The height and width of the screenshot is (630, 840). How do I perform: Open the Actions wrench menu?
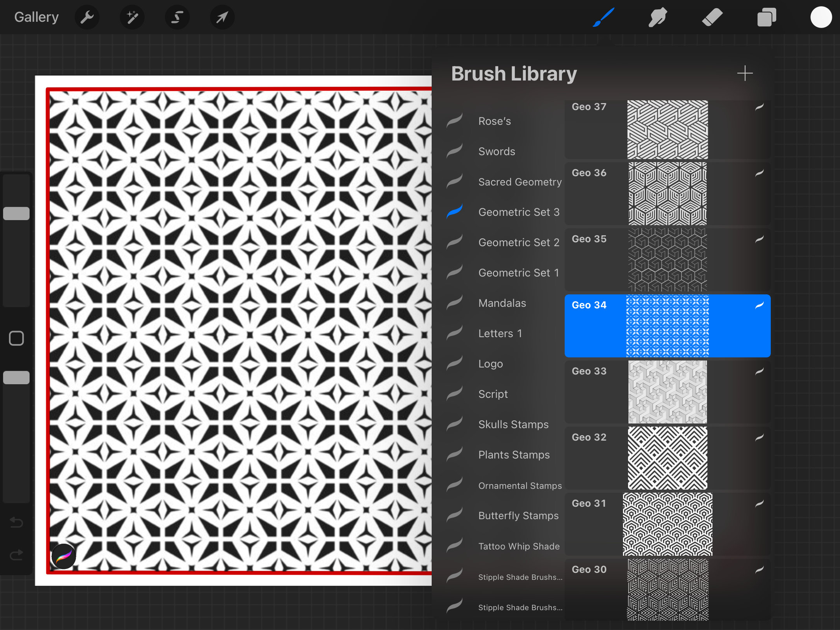(87, 17)
